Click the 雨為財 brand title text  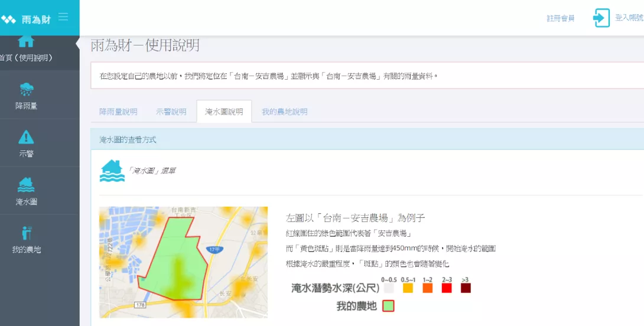click(x=37, y=19)
